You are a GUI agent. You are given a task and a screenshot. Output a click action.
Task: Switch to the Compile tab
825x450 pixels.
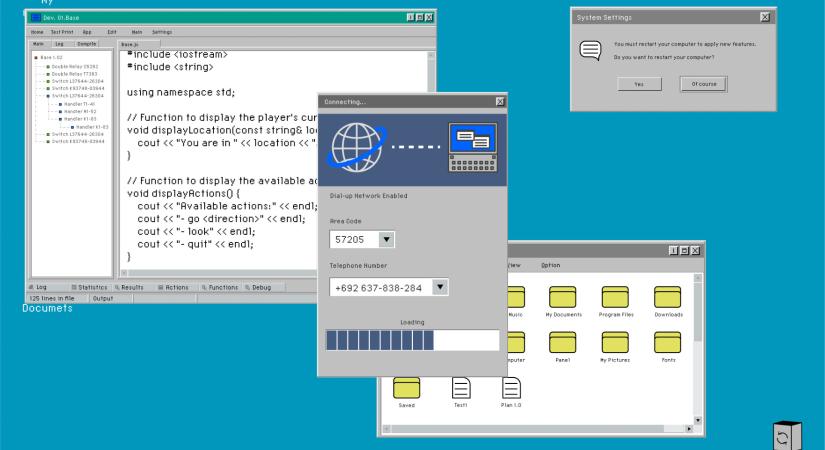tap(87, 45)
